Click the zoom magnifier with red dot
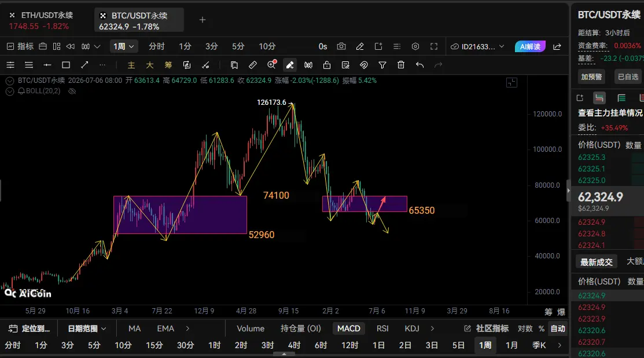 (x=271, y=64)
